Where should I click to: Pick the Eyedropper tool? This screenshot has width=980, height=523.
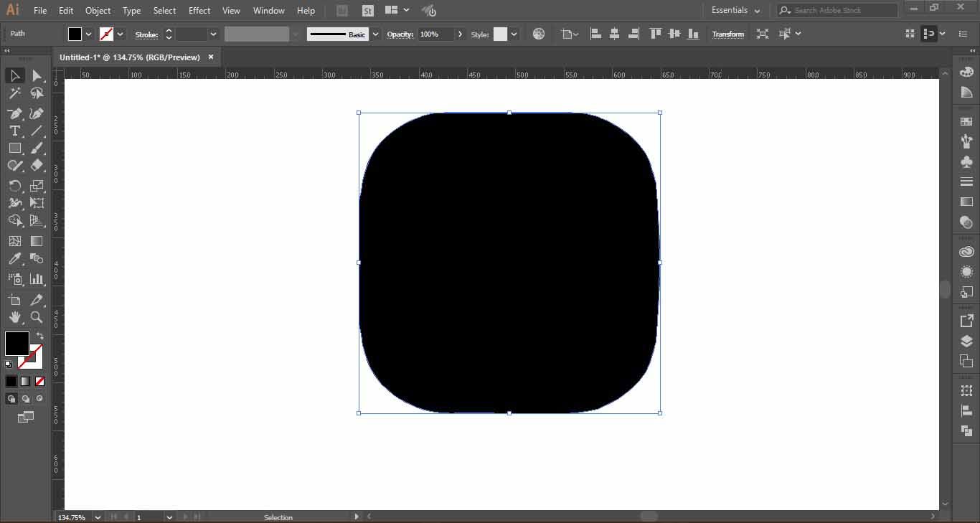[15, 259]
